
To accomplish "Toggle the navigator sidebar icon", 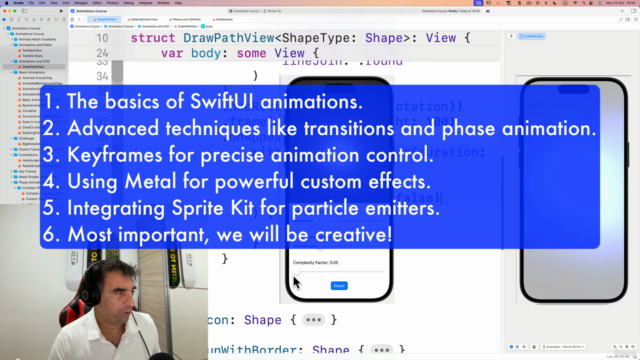I will click(24, 11).
